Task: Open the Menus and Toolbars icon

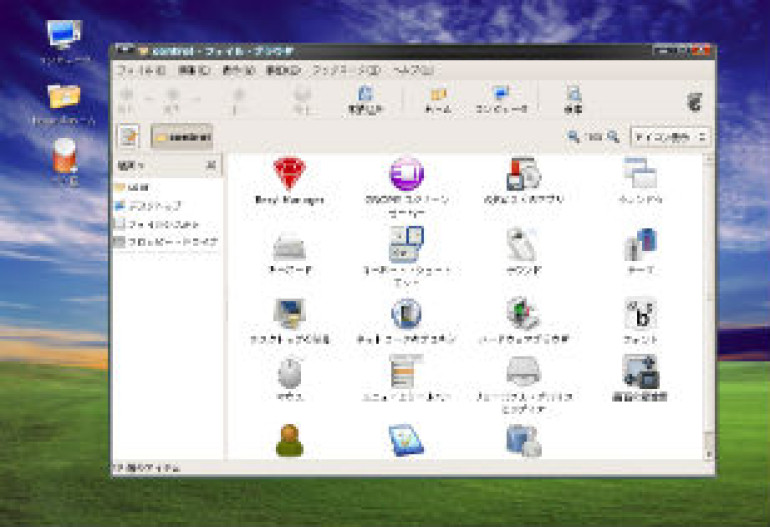Action: (406, 371)
